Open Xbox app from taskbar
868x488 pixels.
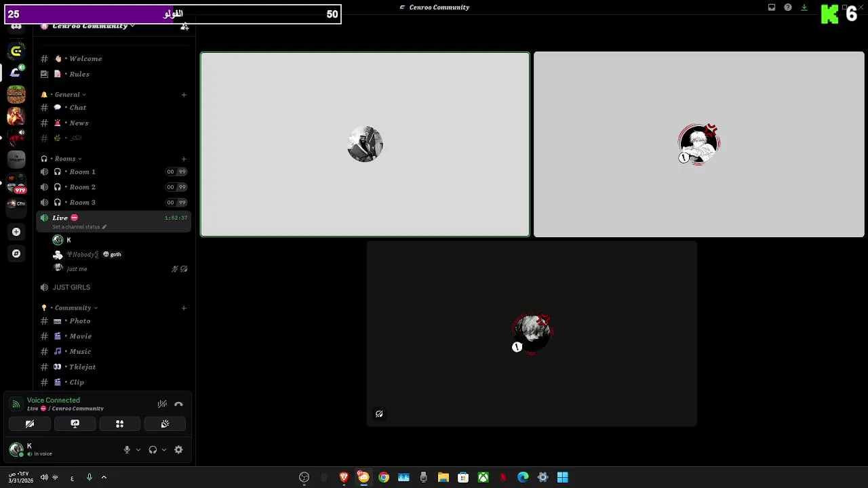coord(484,478)
